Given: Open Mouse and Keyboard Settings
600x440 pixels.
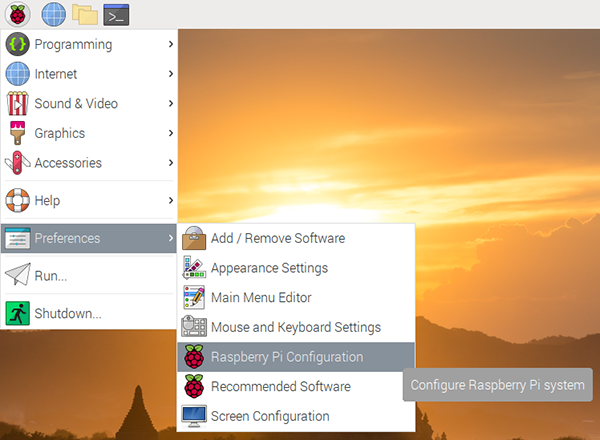Looking at the screenshot, I should 296,327.
